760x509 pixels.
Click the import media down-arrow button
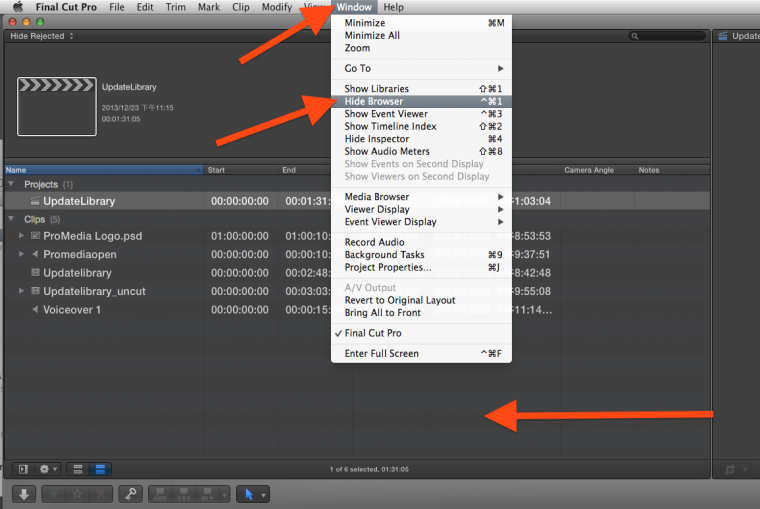(24, 494)
